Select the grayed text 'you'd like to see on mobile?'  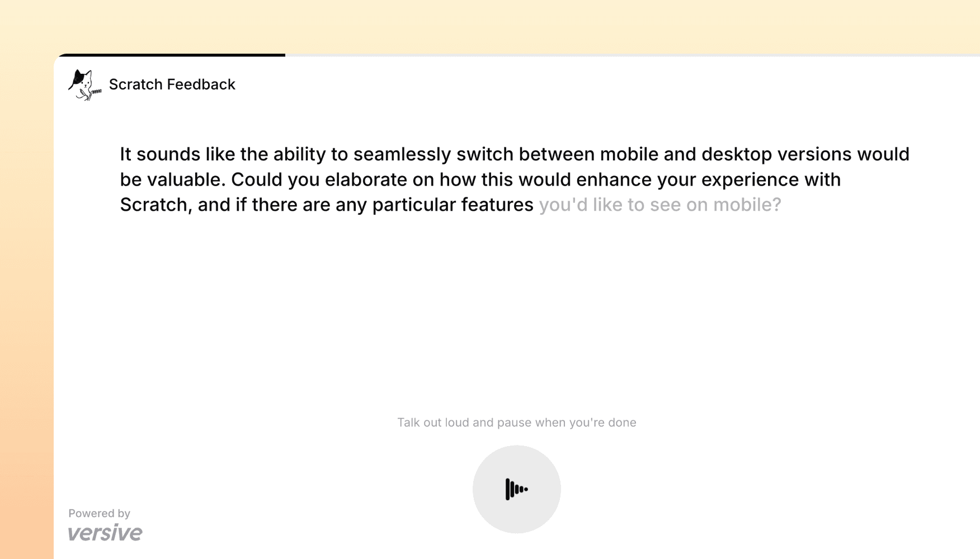click(x=660, y=205)
